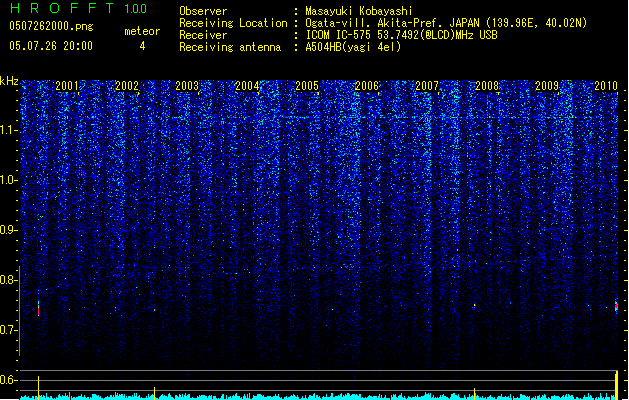Click the 1.0 kHz axis label

[8, 180]
